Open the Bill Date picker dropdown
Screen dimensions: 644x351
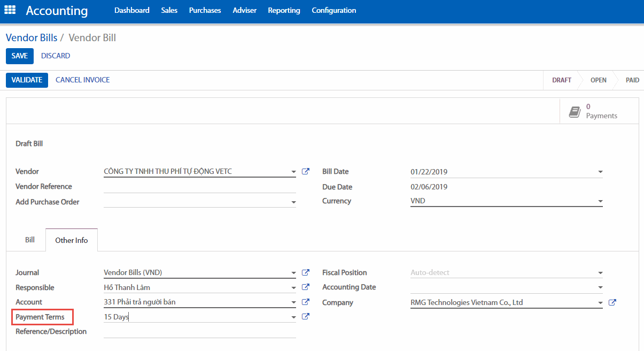click(x=600, y=172)
